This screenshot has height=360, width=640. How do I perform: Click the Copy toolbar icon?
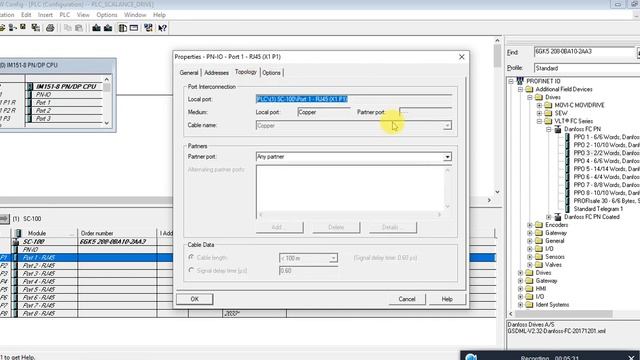point(68,28)
